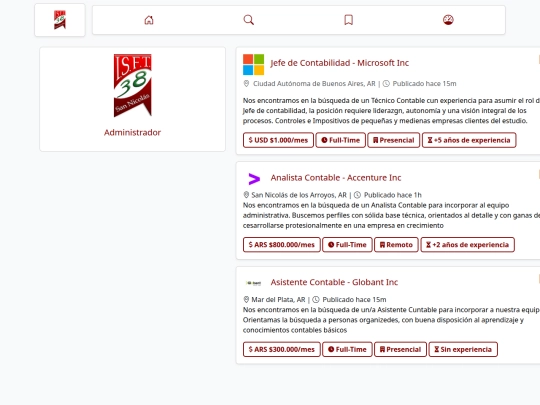540x405 pixels.
Task: Click Ciudad Autónoma de Buenos Aires, AR location
Action: point(314,84)
